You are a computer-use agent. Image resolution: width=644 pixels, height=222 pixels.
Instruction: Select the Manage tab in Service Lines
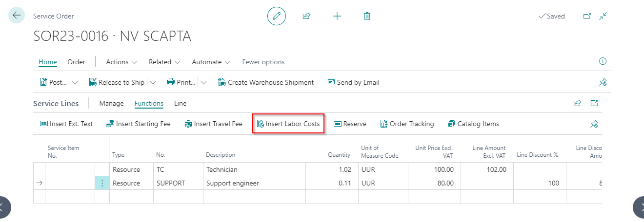point(111,103)
